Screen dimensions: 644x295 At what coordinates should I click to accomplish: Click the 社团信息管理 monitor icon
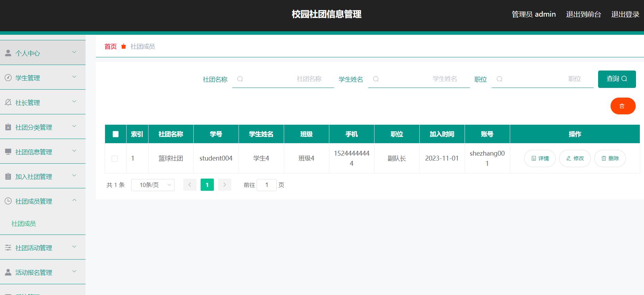click(8, 151)
